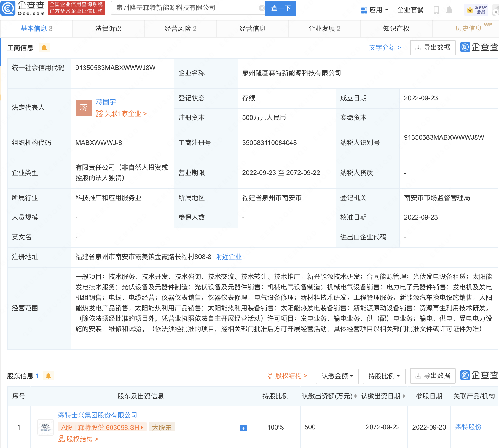Click the 查一下 search button
Viewport: 499px width, 448px height.
(x=281, y=8)
